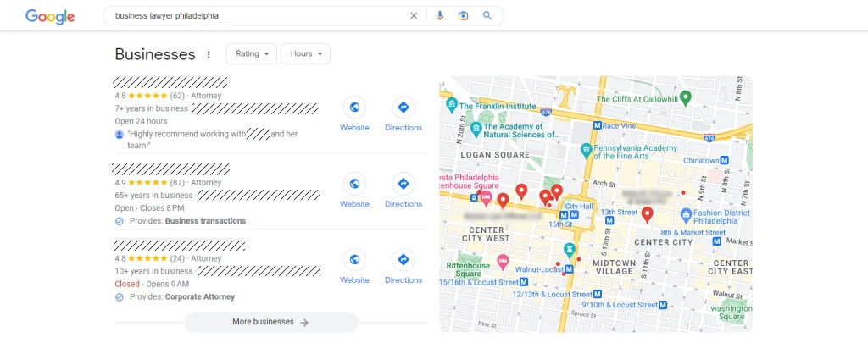The height and width of the screenshot is (343, 868).
Task: Click the Arch St street label on map
Action: 604,182
